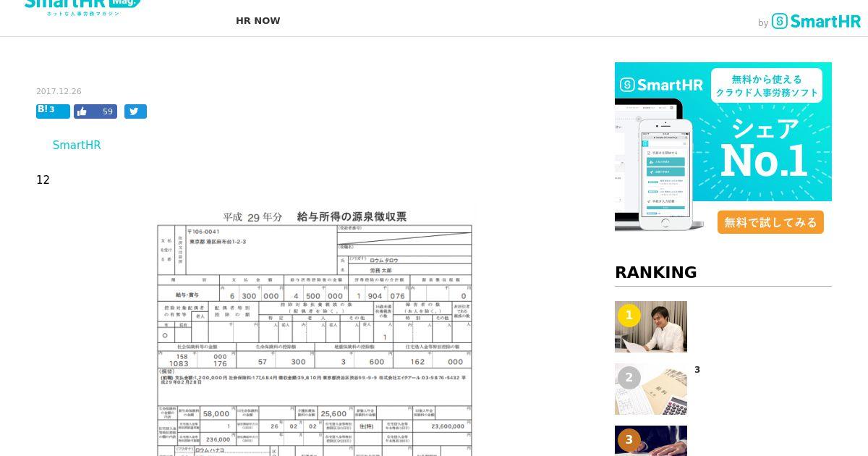Open ranking number 3 article thumbnail
The image size is (868, 456).
click(x=651, y=441)
